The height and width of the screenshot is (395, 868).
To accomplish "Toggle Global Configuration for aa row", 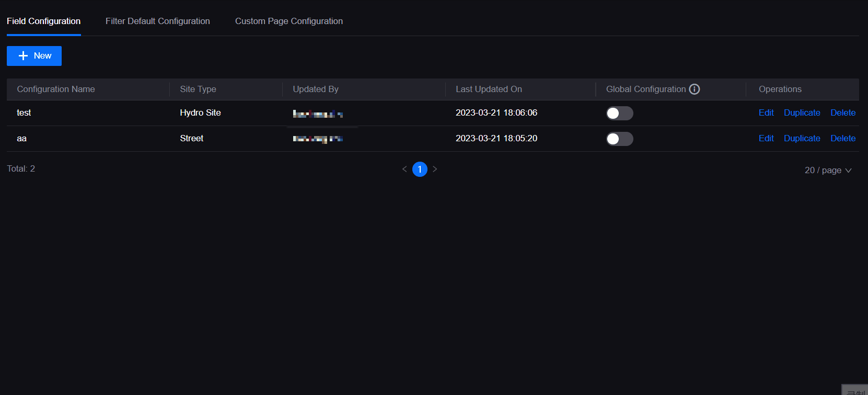I will (x=619, y=139).
